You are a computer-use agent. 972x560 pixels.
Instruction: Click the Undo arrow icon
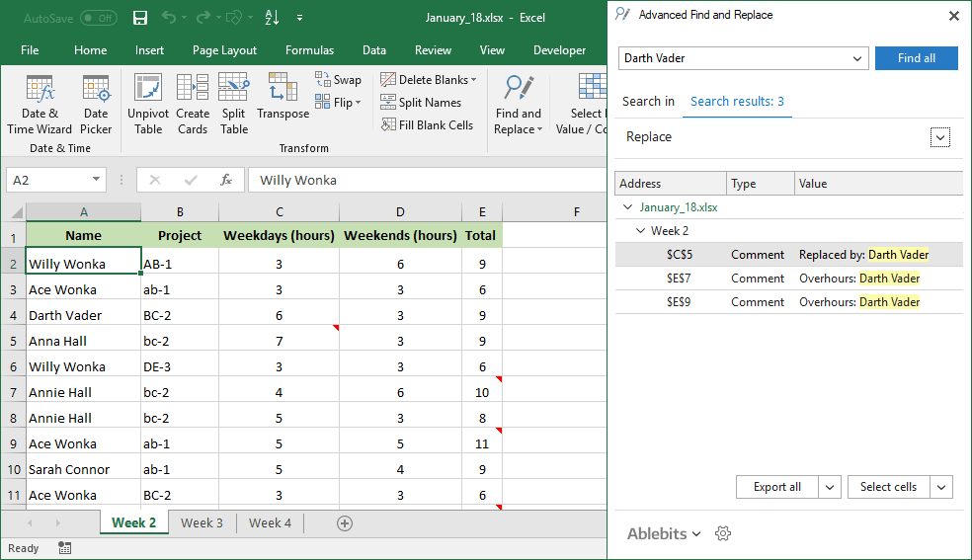pyautogui.click(x=169, y=18)
